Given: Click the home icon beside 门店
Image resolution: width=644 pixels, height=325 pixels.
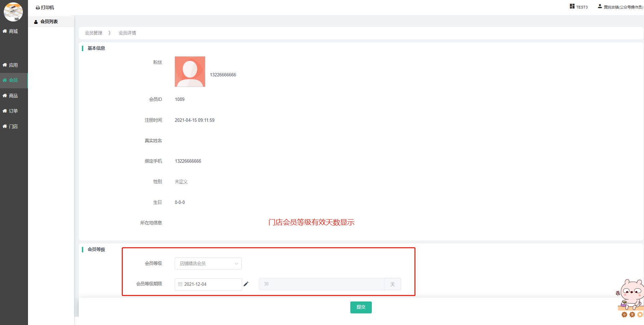Looking at the screenshot, I should [5, 127].
